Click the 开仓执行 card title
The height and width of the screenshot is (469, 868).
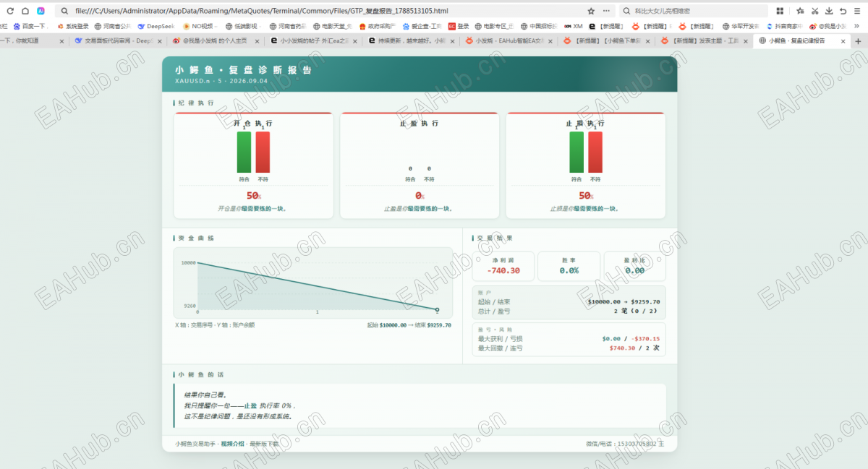pos(252,124)
